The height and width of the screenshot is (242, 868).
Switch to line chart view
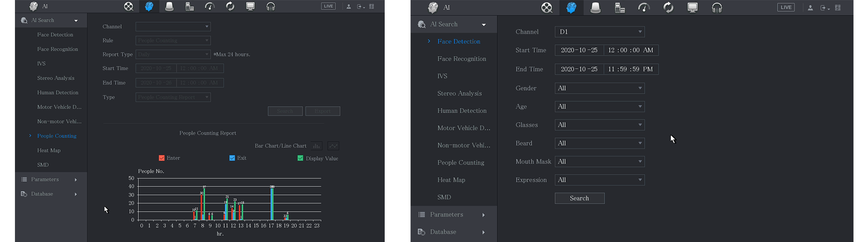333,146
